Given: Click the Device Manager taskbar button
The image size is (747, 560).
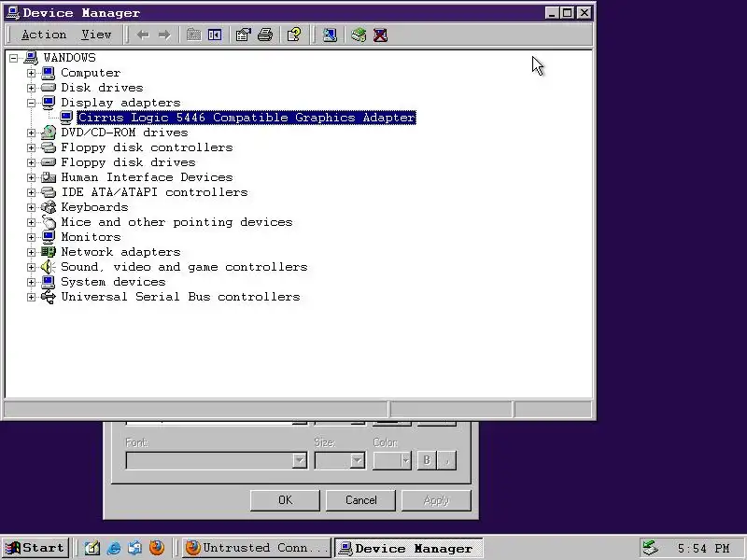Looking at the screenshot, I should point(408,548).
